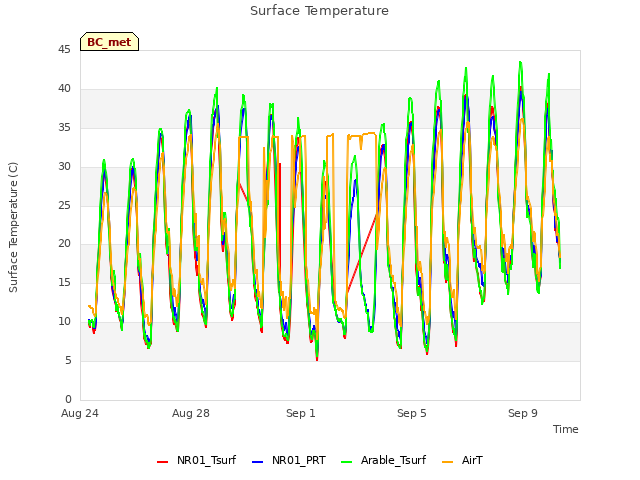Click the 5 y-axis tick label
Viewport: 640px width, 480px height.
click(x=68, y=360)
